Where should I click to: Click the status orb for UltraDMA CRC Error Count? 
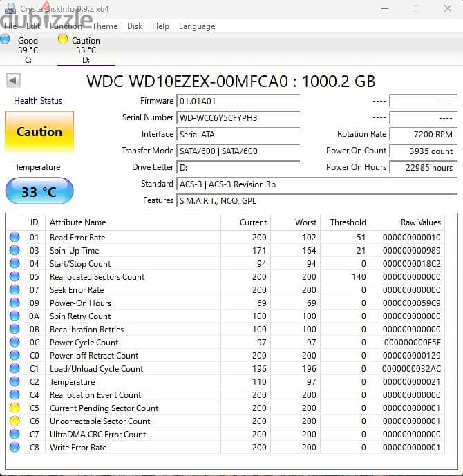point(15,434)
